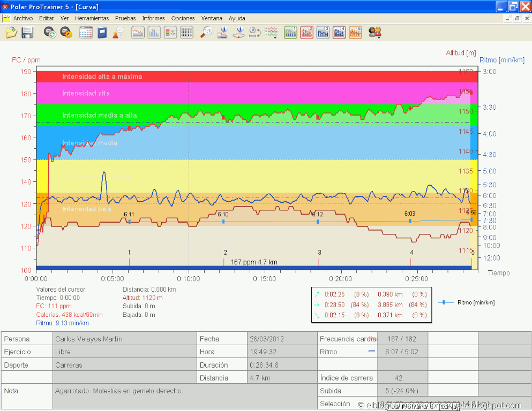
Task: Open the Informes menu
Action: click(x=153, y=18)
